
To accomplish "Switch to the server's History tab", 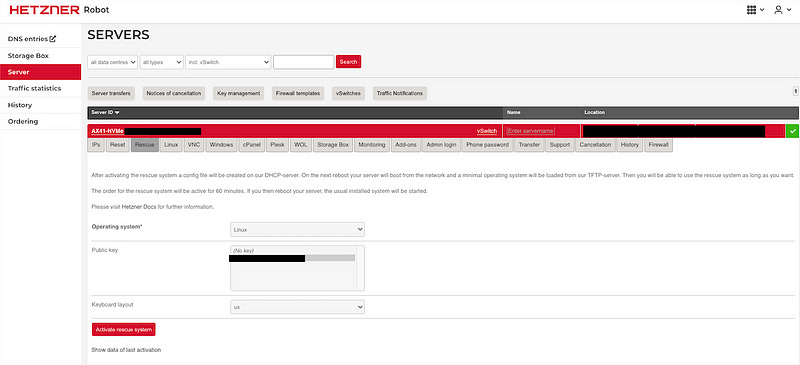I will 630,145.
